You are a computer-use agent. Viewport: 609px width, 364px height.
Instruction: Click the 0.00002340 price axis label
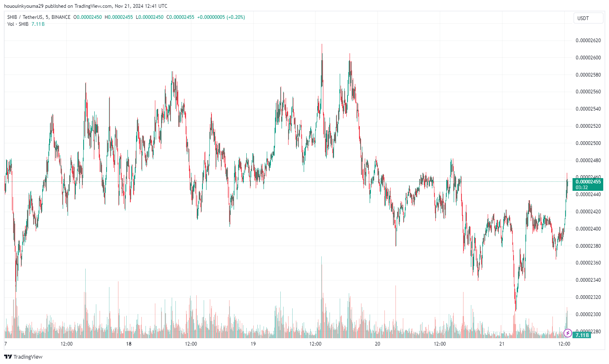(x=588, y=280)
